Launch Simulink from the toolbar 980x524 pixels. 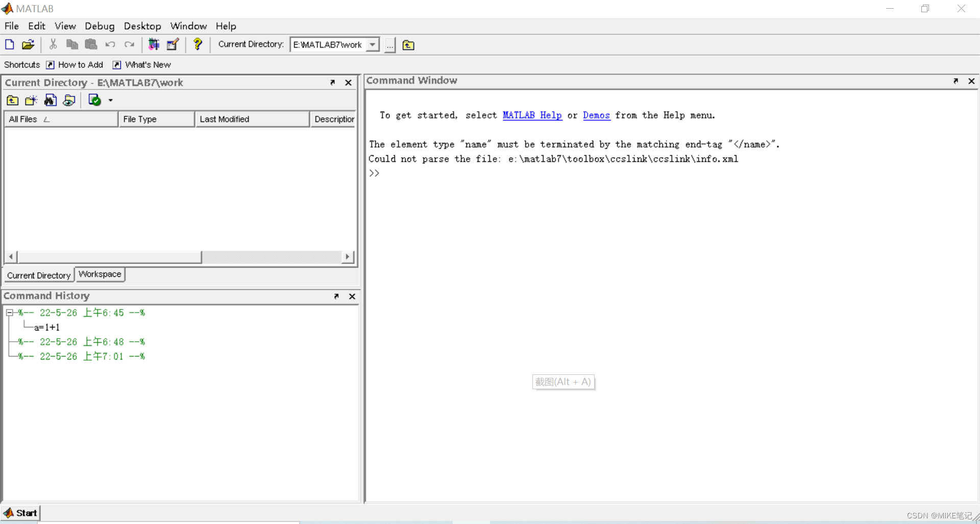[x=154, y=44]
